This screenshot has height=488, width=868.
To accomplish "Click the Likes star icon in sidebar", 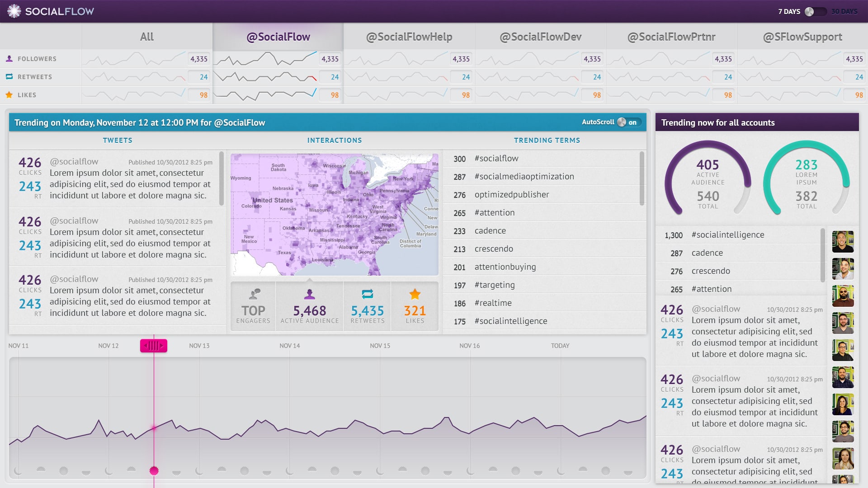I will (x=9, y=95).
